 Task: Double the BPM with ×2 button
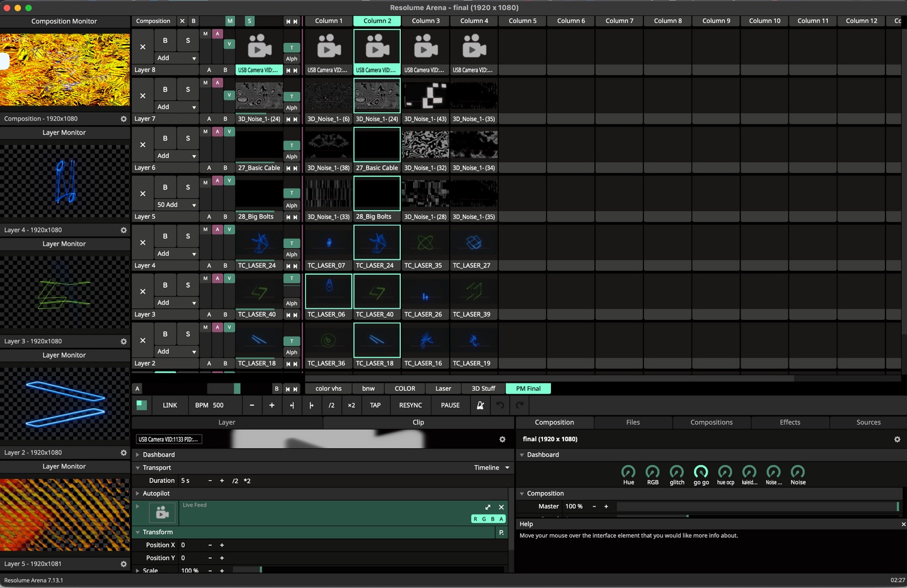[x=351, y=405]
